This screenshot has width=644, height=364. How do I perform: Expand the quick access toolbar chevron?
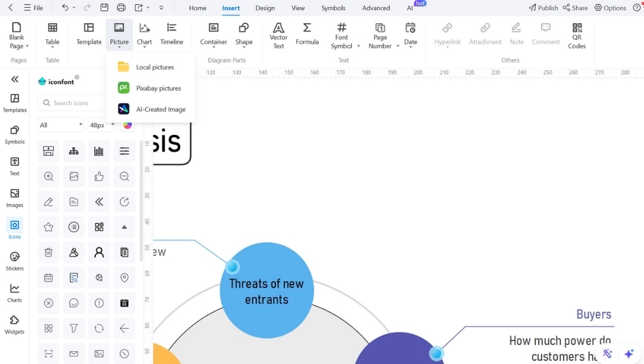click(162, 7)
